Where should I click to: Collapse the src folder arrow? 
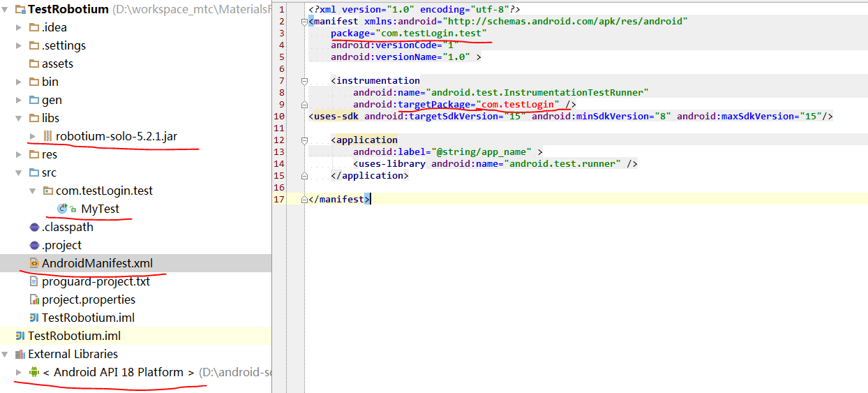coord(19,173)
